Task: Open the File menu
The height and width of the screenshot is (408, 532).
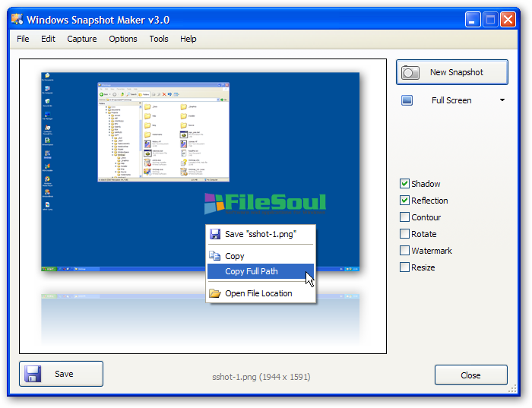Action: pyautogui.click(x=23, y=39)
